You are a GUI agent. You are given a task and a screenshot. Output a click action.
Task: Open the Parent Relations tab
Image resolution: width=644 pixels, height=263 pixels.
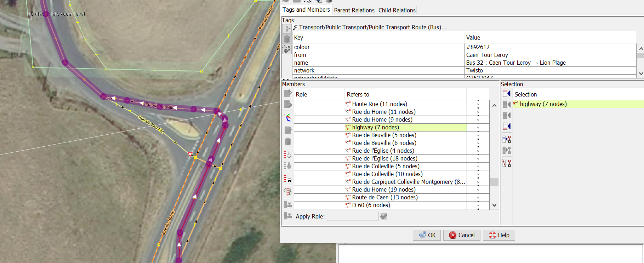coord(354,10)
